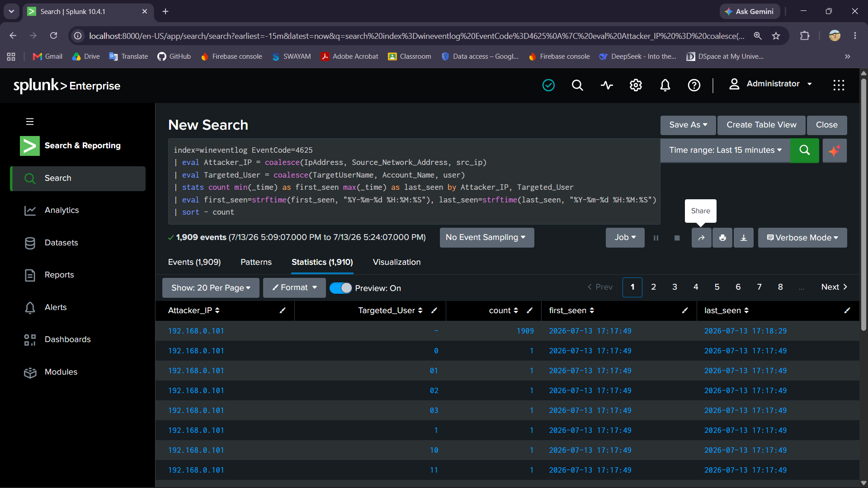Edit the Attacker_IP column pencil icon
The height and width of the screenshot is (488, 868).
pyautogui.click(x=283, y=310)
